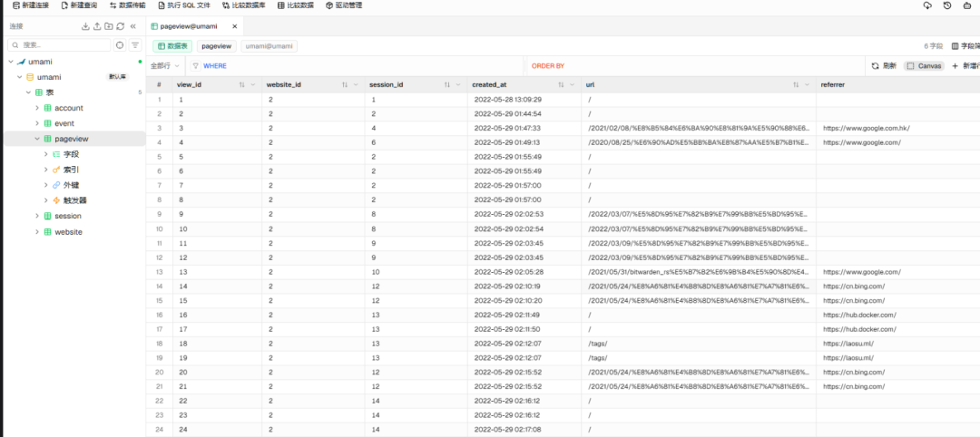The height and width of the screenshot is (437, 980).
Task: Click 新建连接 new connection toolbar button
Action: [x=31, y=5]
